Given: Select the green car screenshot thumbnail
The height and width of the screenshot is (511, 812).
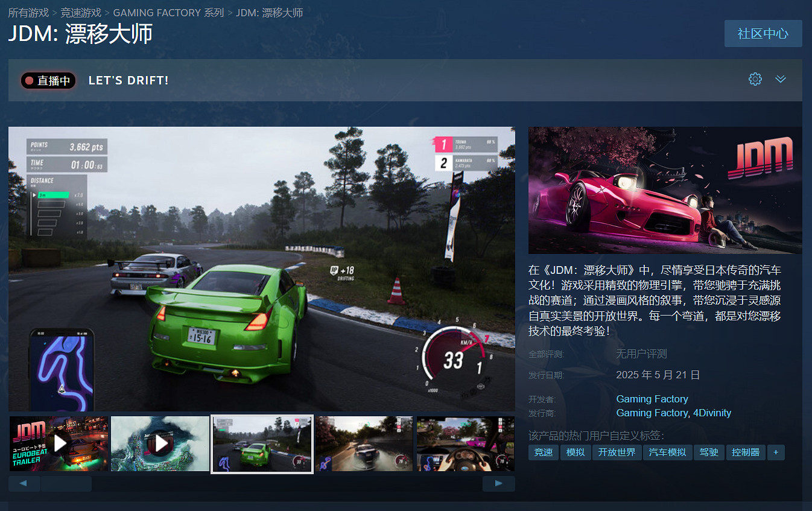Looking at the screenshot, I should click(262, 443).
